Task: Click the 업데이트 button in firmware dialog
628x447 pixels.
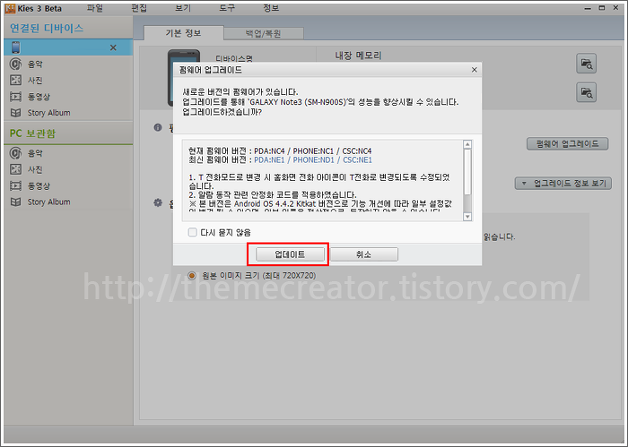Action: pos(290,254)
